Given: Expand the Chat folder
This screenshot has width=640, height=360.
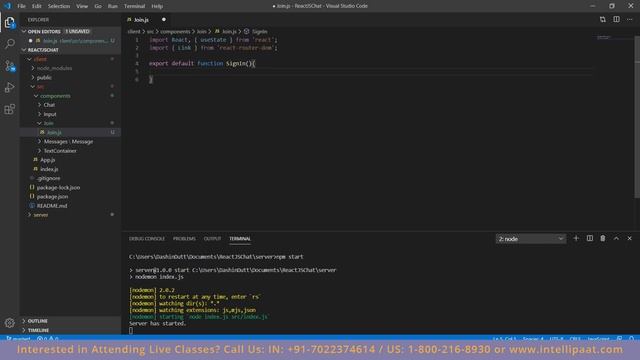Looking at the screenshot, I should (40, 105).
